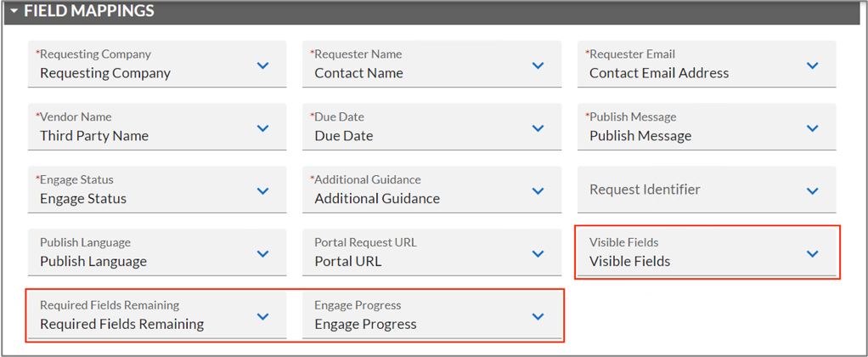Expand the Visible Fields dropdown arrow

tap(812, 253)
